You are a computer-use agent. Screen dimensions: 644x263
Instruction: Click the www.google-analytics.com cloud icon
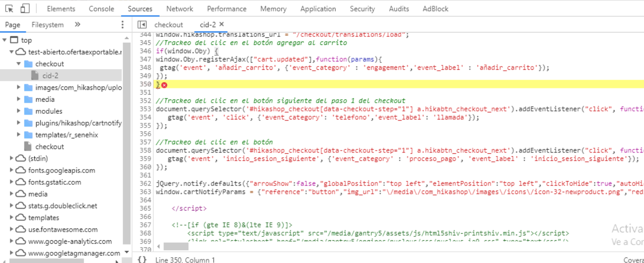tap(21, 241)
